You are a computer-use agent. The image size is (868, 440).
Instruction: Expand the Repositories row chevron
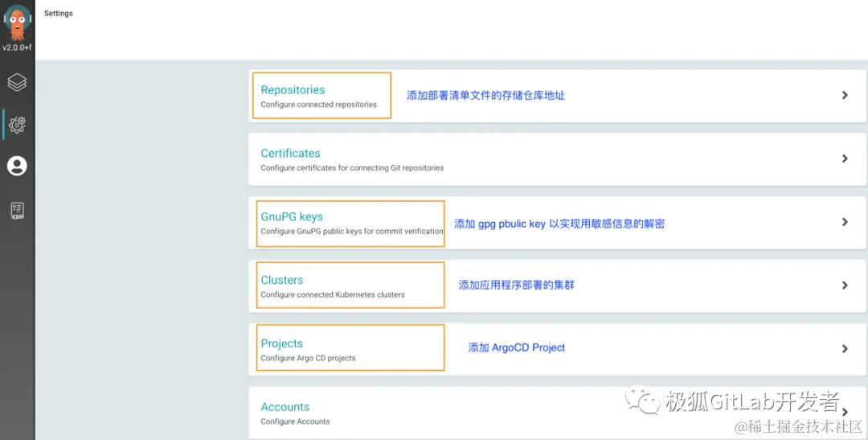(845, 95)
